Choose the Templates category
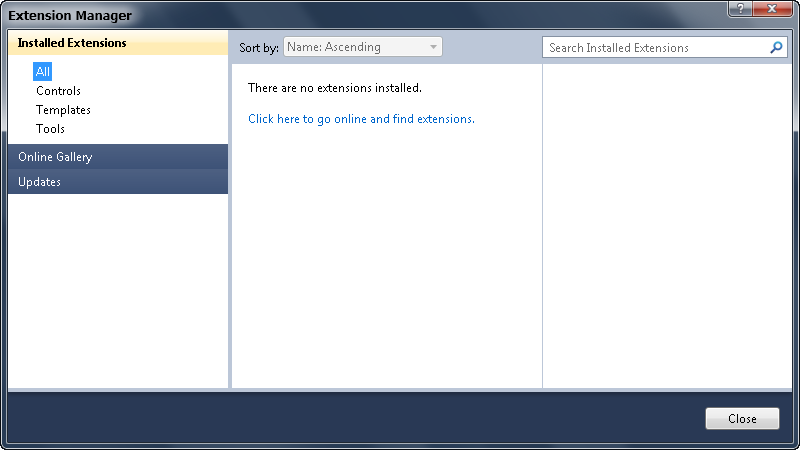Viewport: 800px width, 450px height. 63,110
